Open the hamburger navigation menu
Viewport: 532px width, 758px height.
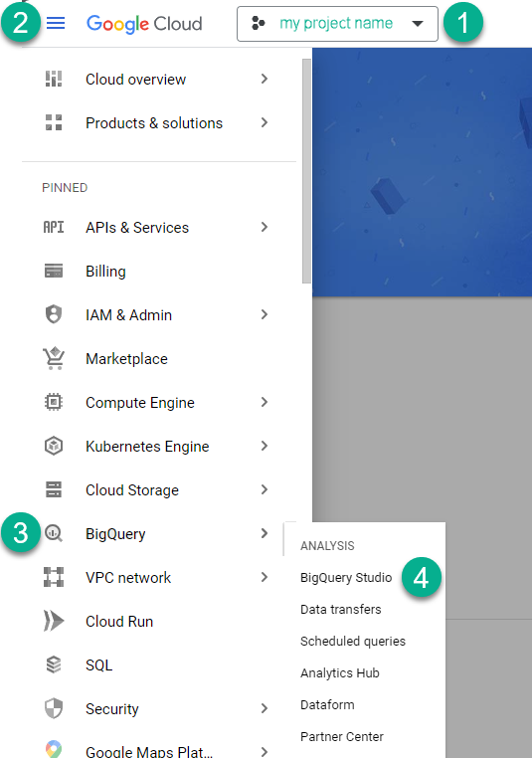click(56, 23)
